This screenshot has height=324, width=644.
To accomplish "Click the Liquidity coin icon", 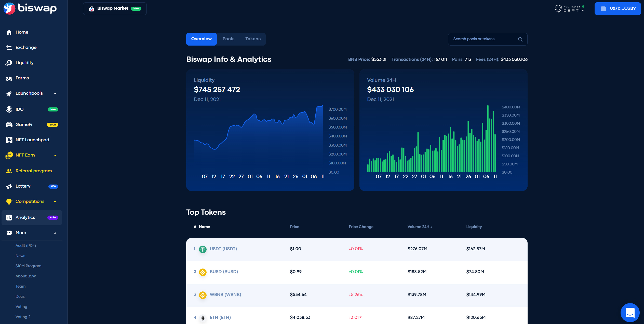I will click(x=9, y=63).
